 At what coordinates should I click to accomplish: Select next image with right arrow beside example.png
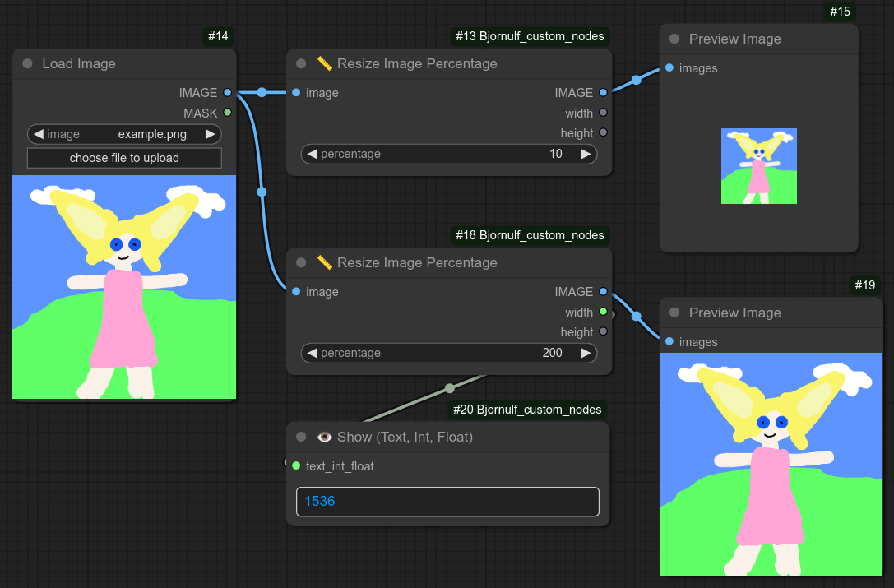(211, 134)
